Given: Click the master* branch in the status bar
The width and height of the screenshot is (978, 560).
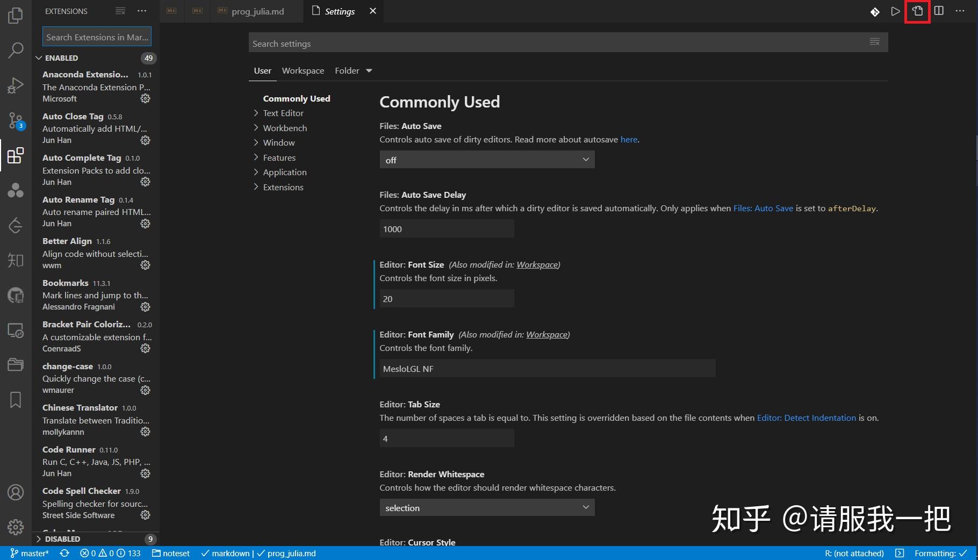Looking at the screenshot, I should tap(30, 553).
